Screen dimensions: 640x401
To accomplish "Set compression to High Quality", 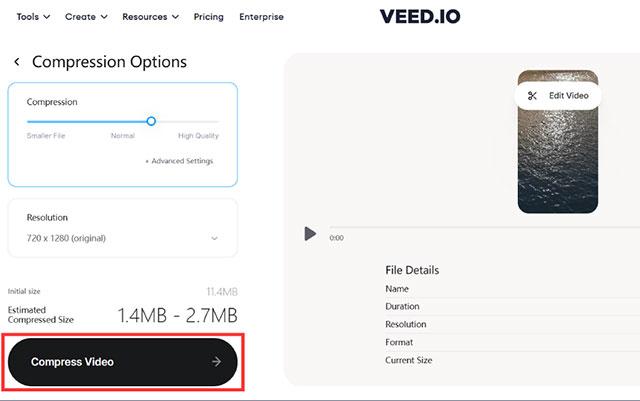I will point(198,136).
